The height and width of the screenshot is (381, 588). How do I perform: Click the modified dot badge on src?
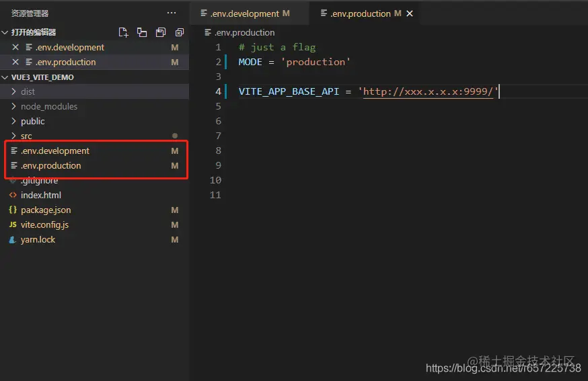(175, 136)
